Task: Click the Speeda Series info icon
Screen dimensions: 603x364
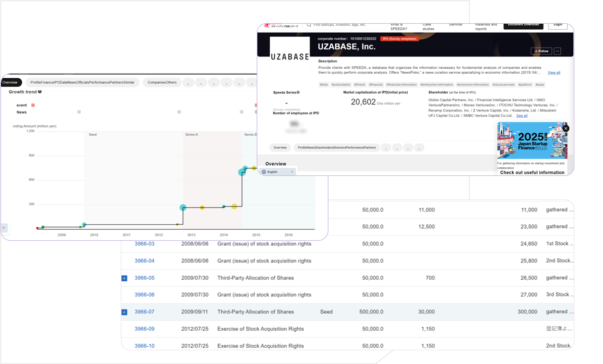Action: pos(298,93)
